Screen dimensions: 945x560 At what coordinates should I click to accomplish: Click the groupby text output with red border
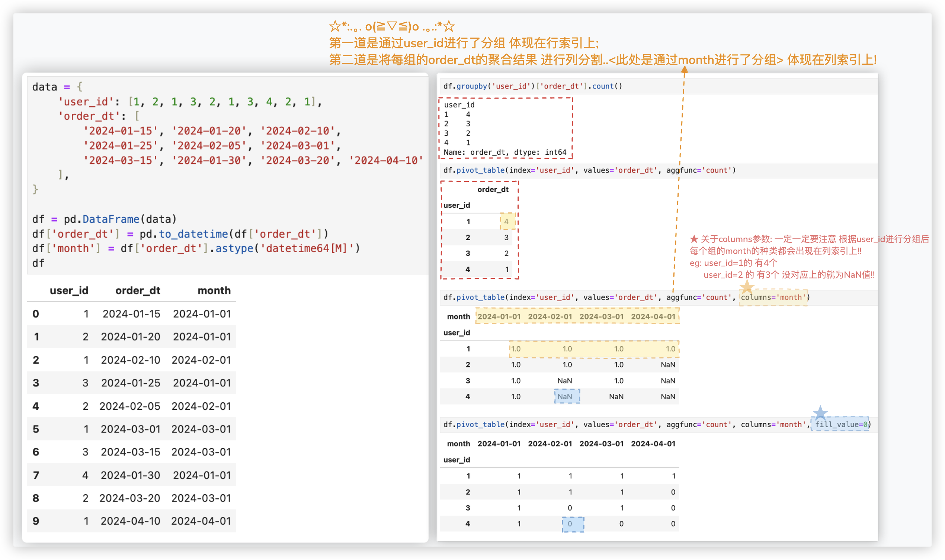coord(505,128)
